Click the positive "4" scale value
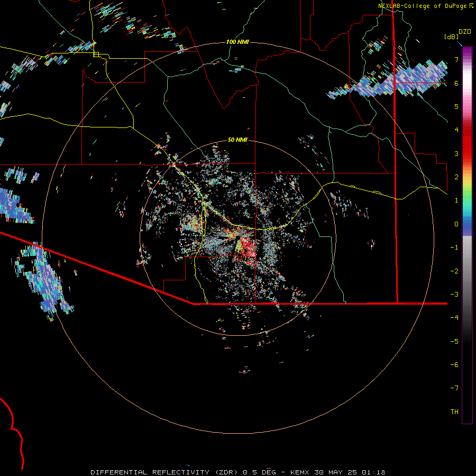Image resolution: width=476 pixels, height=476 pixels. (x=456, y=130)
